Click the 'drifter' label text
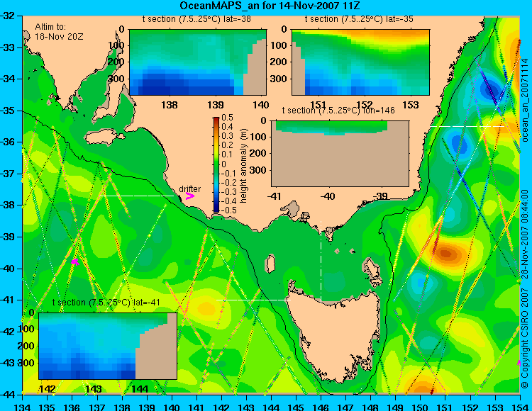The width and height of the screenshot is (532, 411). coord(189,189)
